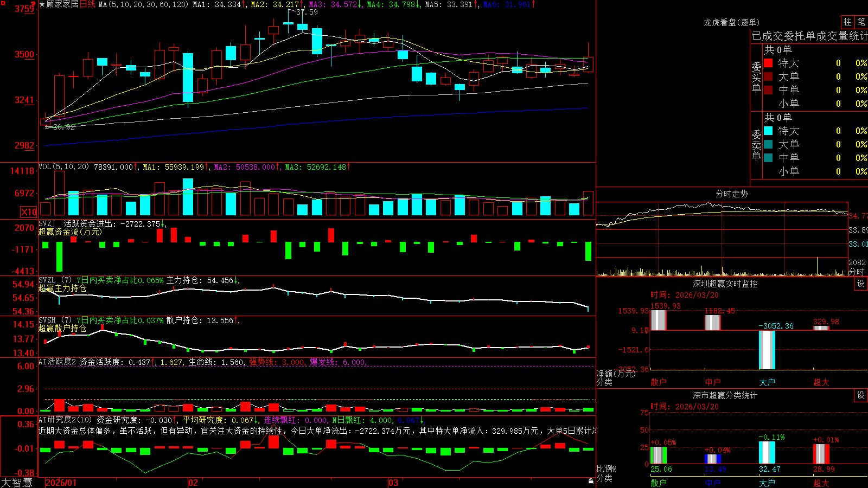Viewport: 868px width, 488px height.
Task: Click the 超赢散户持仓 label
Action: (62, 328)
